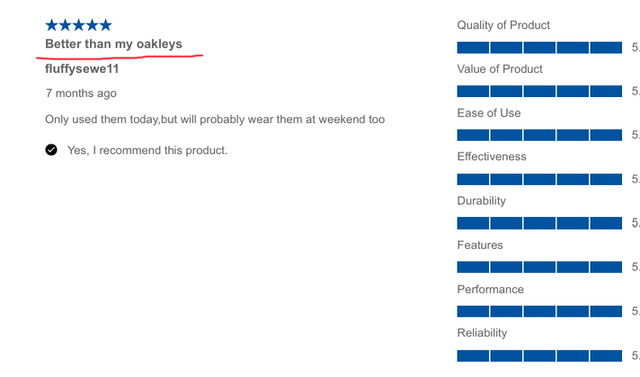
Task: Click the five-star rating icons
Action: (78, 25)
